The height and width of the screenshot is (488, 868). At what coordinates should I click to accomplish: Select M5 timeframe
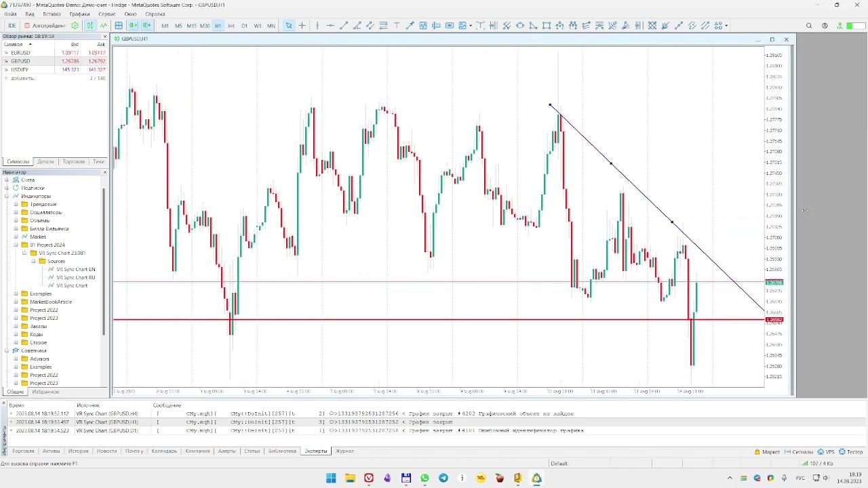(x=178, y=26)
